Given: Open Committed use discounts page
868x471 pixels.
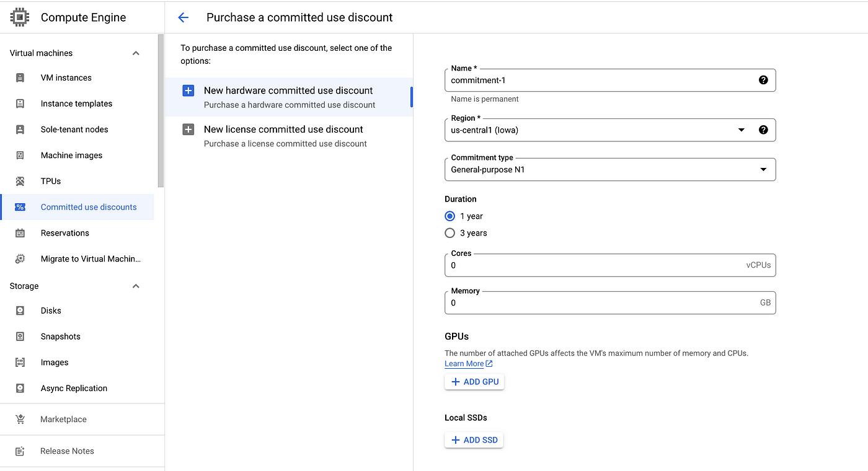Looking at the screenshot, I should click(x=89, y=207).
